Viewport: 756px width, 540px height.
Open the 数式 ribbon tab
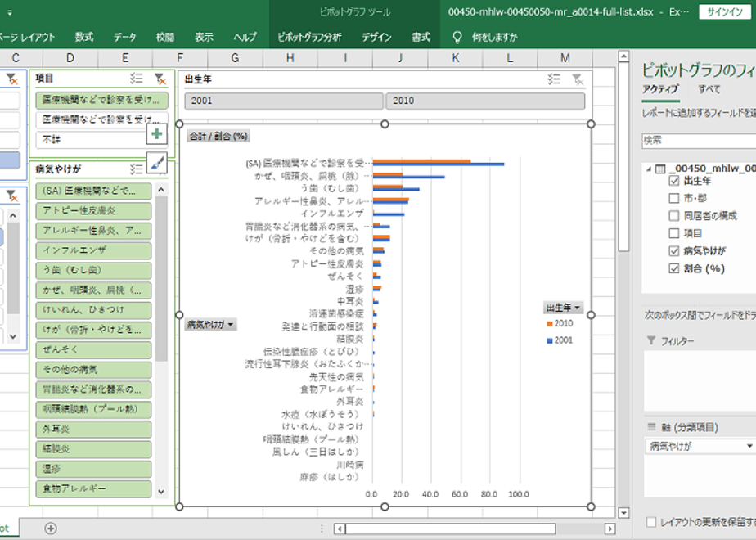[x=84, y=37]
